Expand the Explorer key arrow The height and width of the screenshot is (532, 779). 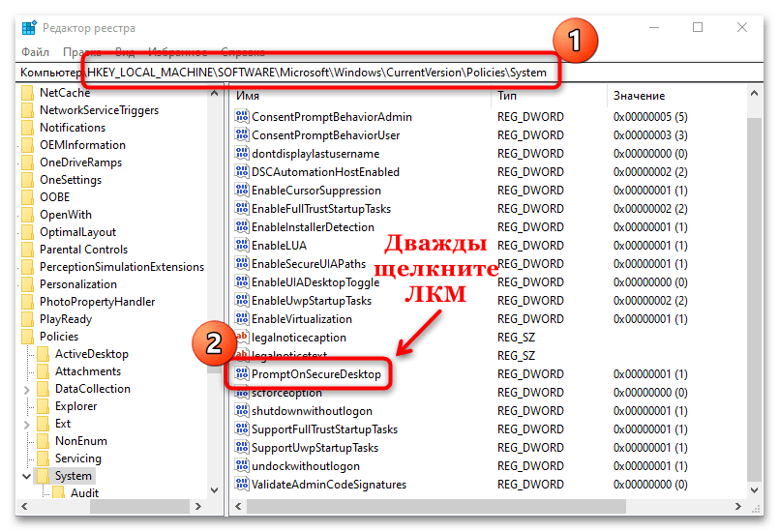26,406
